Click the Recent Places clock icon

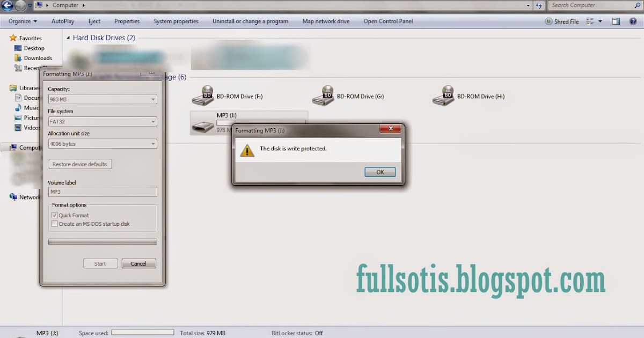[19, 68]
